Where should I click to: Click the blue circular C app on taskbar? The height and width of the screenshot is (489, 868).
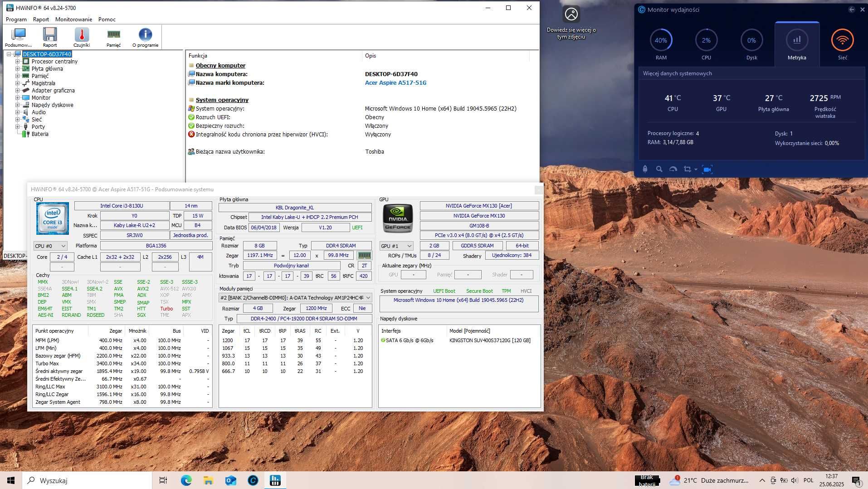click(x=253, y=480)
